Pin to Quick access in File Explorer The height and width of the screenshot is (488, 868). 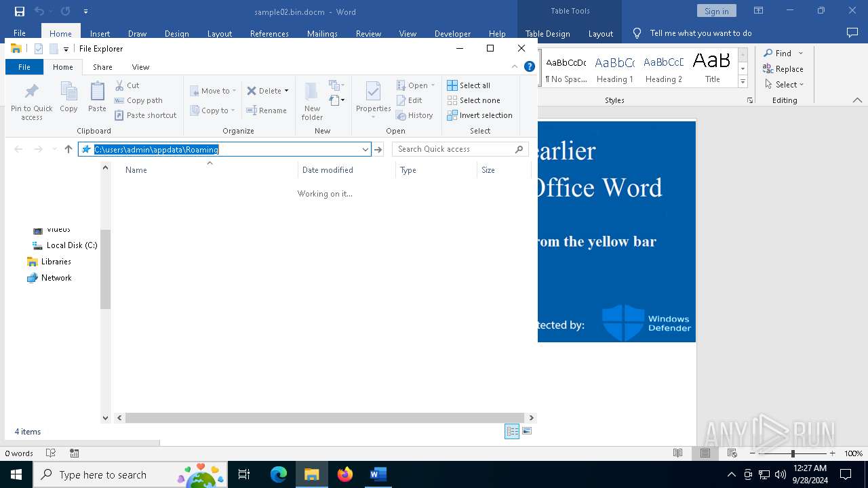[x=31, y=102]
